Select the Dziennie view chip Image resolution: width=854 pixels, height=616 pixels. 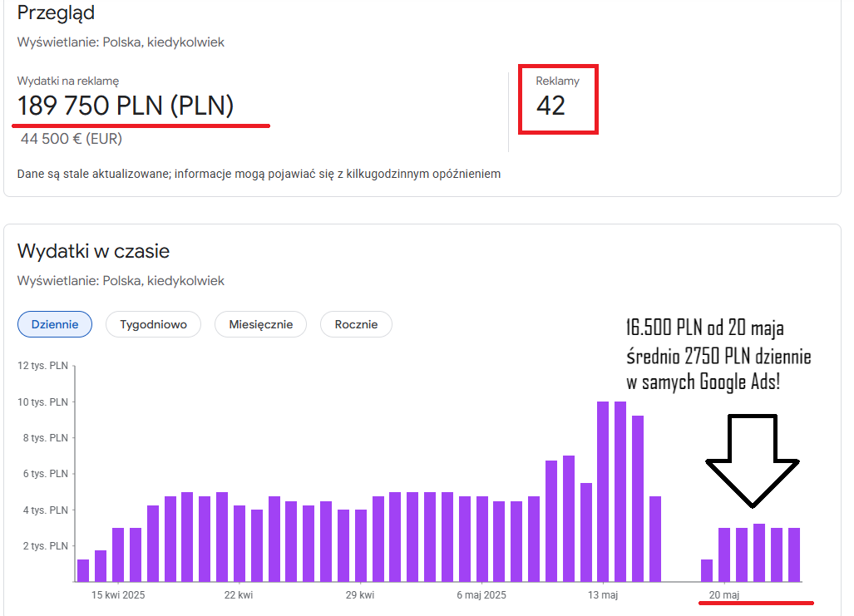(x=55, y=324)
